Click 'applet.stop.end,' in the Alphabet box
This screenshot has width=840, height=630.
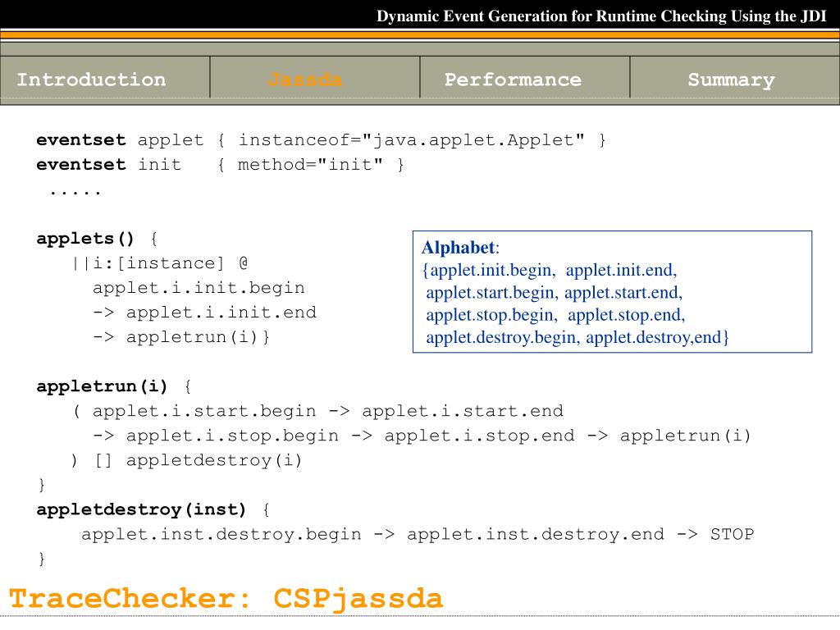click(x=627, y=315)
